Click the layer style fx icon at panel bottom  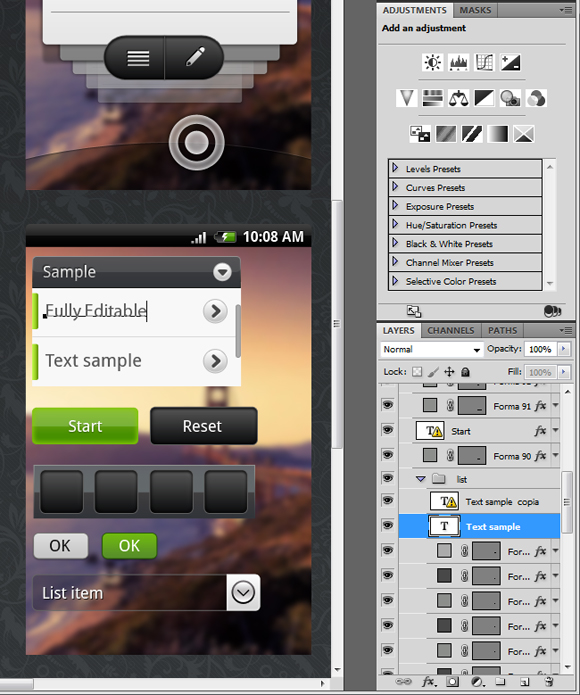(x=428, y=682)
